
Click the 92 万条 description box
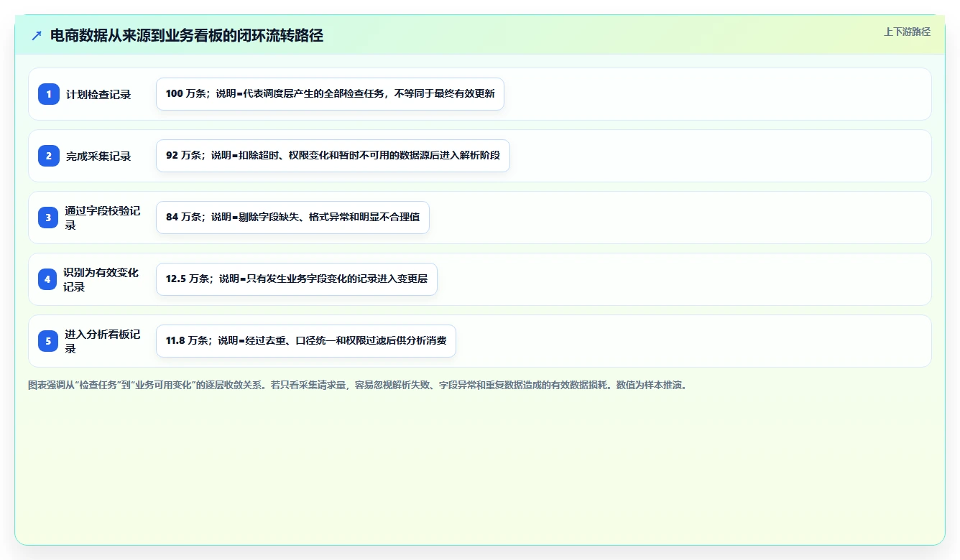333,156
